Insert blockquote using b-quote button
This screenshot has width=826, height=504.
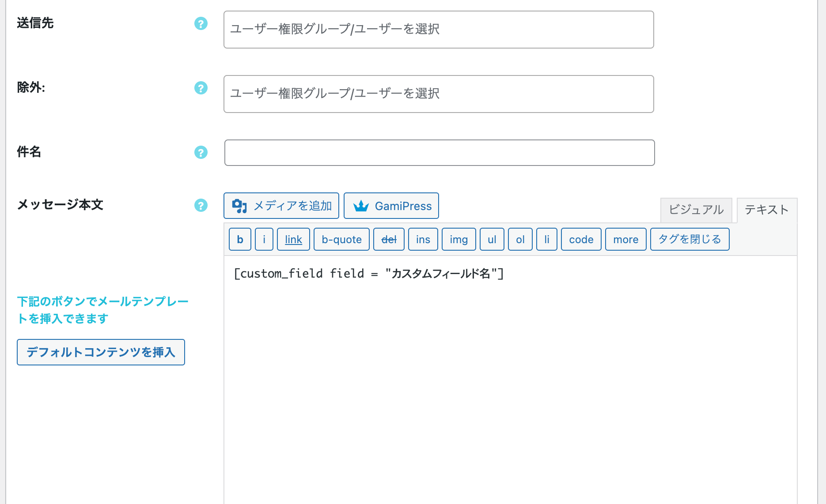pos(341,239)
